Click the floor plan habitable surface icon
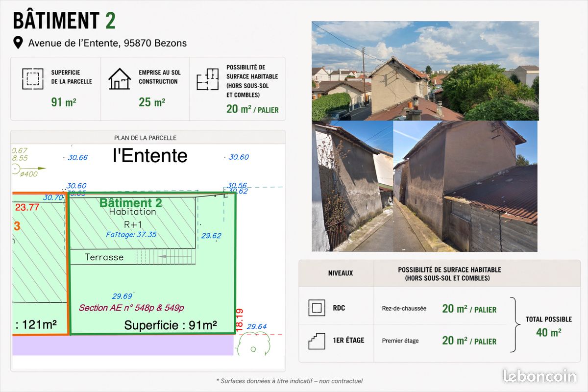Screen dimensions: 588x392 coord(208,79)
